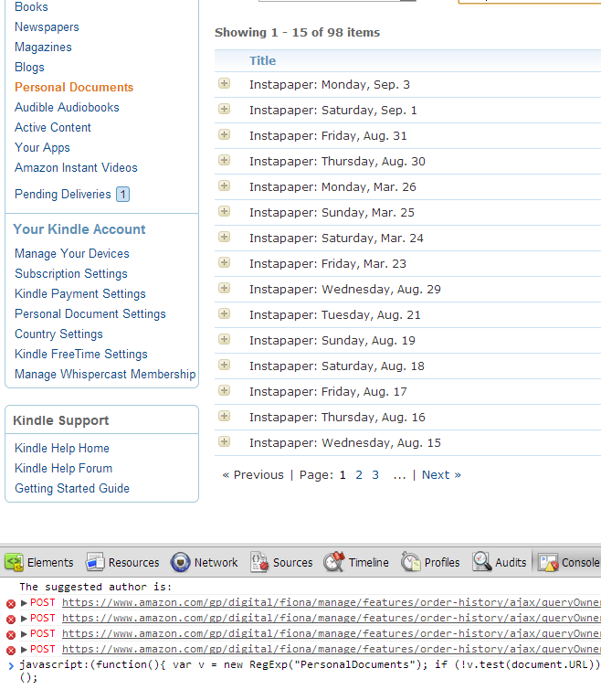601x700 pixels.
Task: Open the Profiles panel icon
Action: (x=410, y=562)
